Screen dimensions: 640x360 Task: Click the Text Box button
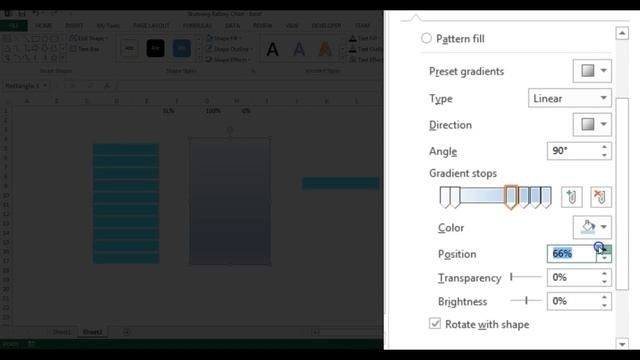coord(85,49)
